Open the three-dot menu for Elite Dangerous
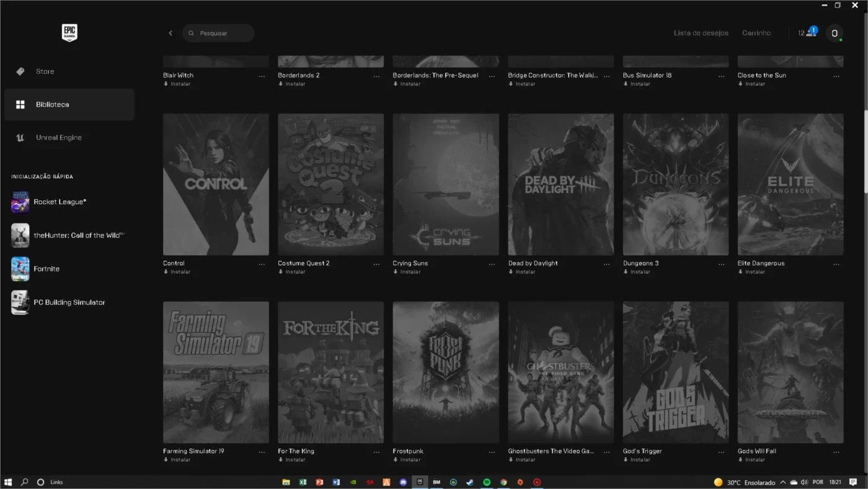 point(836,264)
